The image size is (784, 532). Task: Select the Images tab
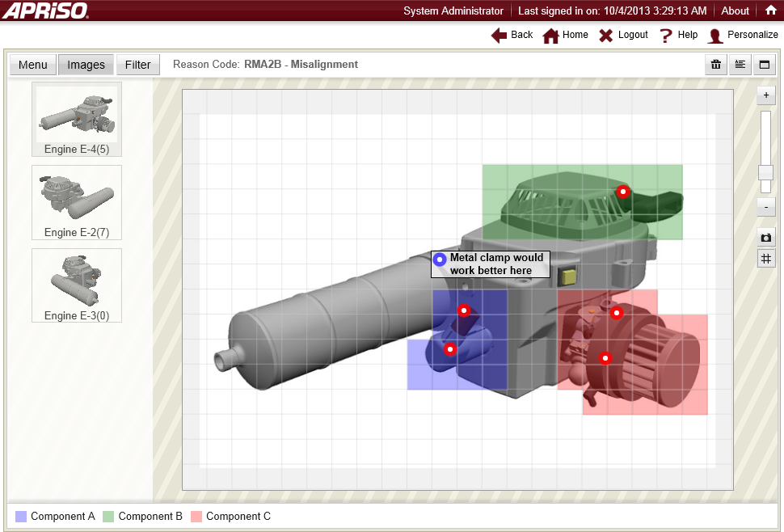pos(86,65)
